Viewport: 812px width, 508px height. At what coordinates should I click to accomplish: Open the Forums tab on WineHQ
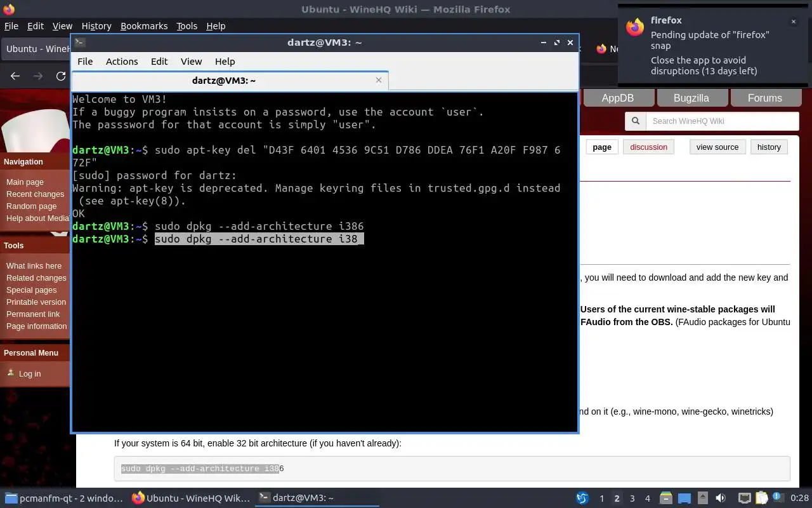coord(764,98)
